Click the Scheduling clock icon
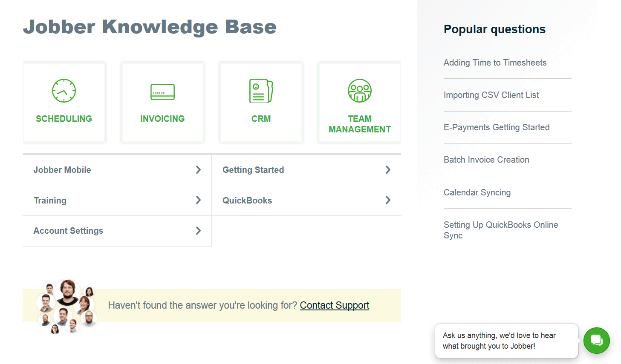 pos(64,91)
